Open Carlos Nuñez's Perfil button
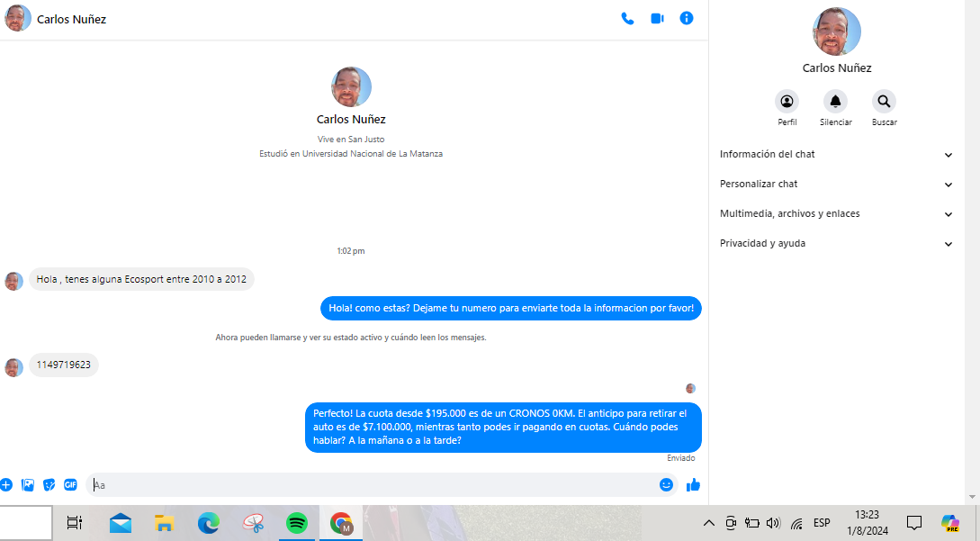Image resolution: width=980 pixels, height=541 pixels. click(x=787, y=102)
